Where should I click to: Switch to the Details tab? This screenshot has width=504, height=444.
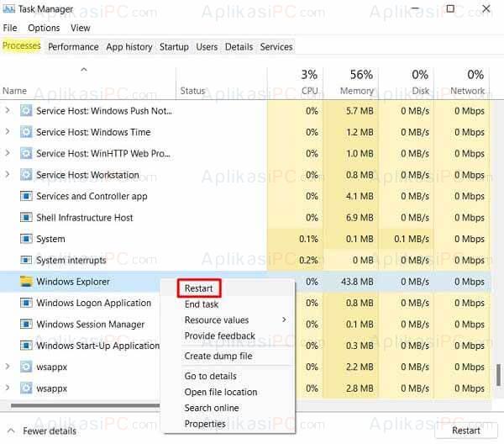[x=239, y=47]
